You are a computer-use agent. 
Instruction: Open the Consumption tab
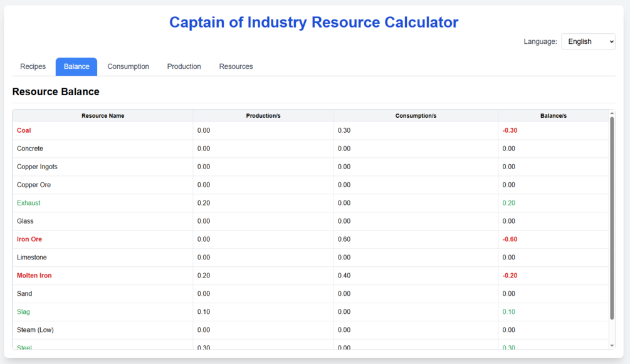click(128, 66)
